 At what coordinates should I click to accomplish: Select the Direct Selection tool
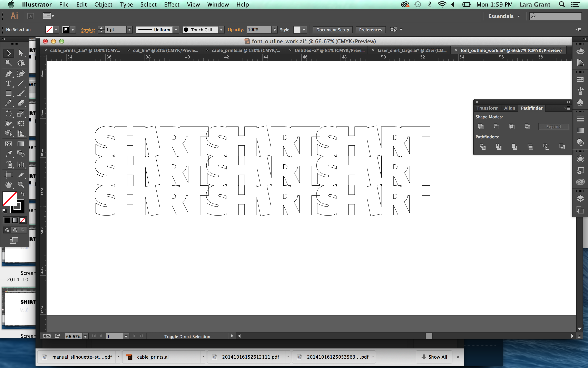pos(21,53)
